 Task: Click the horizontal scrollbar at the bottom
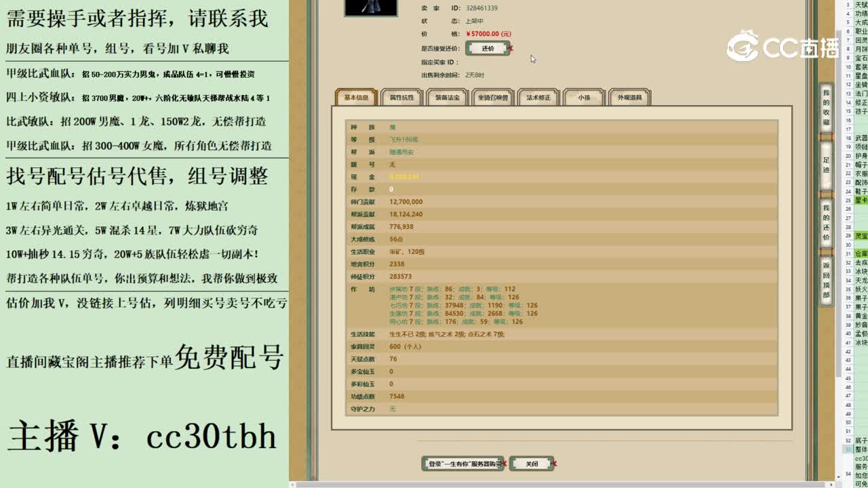563,484
